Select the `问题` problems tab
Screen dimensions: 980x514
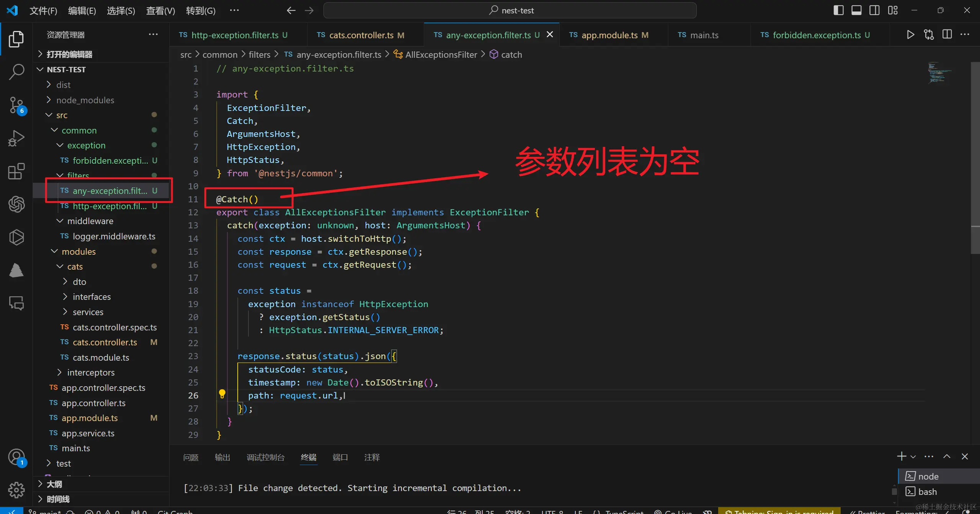pyautogui.click(x=192, y=457)
